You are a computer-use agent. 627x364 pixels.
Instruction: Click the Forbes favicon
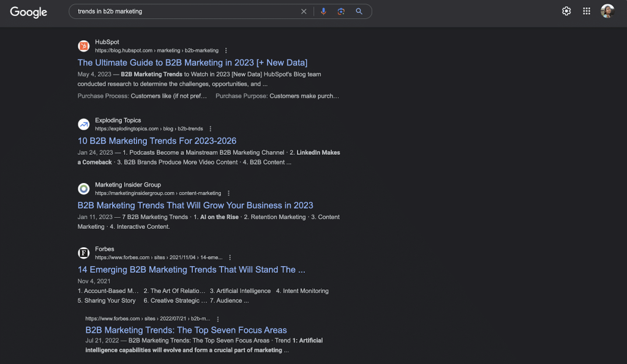83,253
